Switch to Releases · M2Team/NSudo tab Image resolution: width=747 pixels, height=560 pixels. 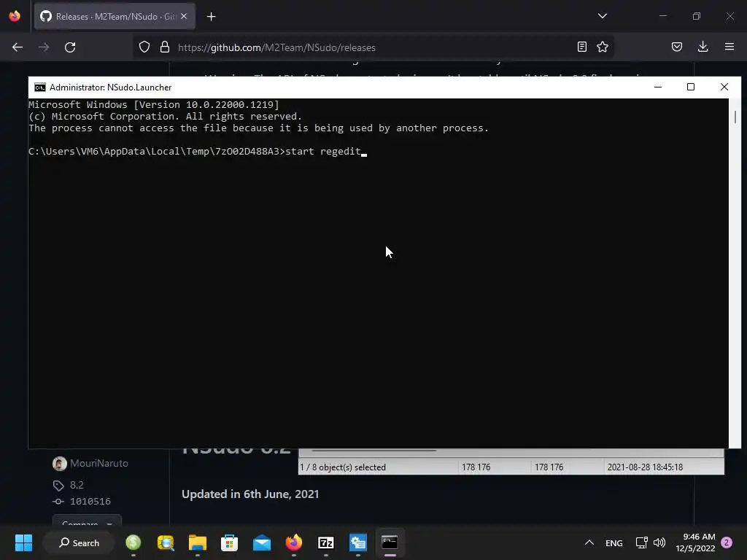(x=115, y=17)
